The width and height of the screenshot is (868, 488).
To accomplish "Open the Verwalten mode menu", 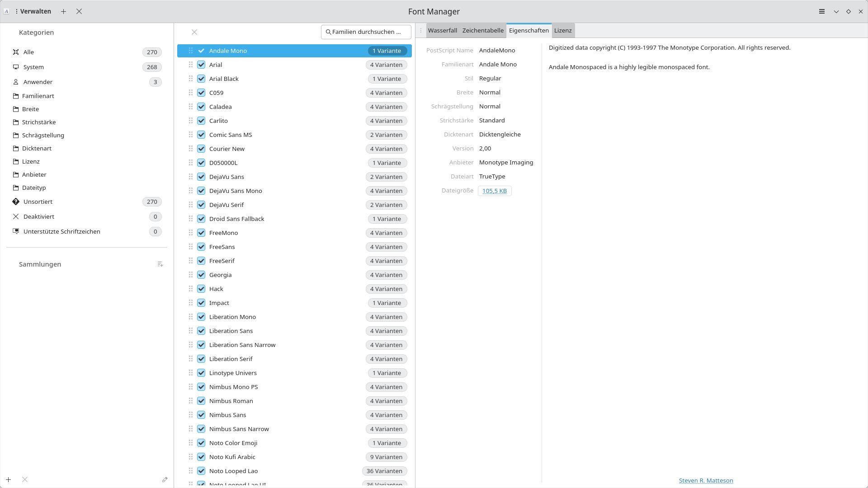I will pyautogui.click(x=33, y=11).
